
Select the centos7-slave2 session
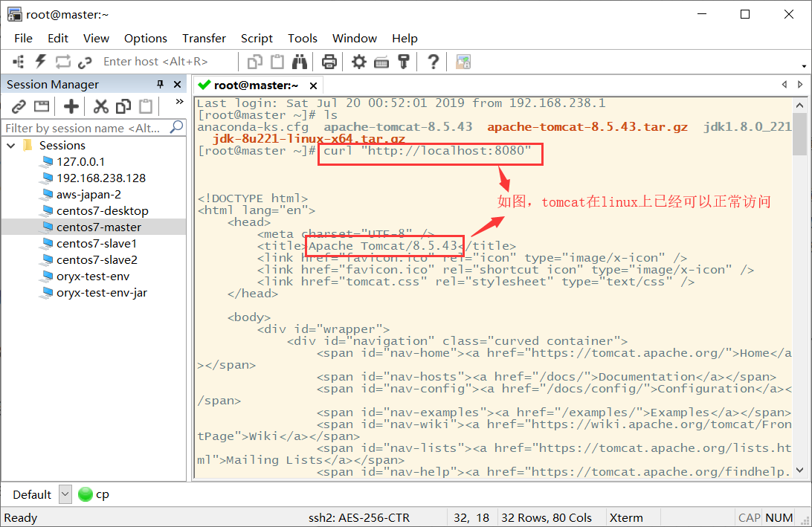[97, 260]
